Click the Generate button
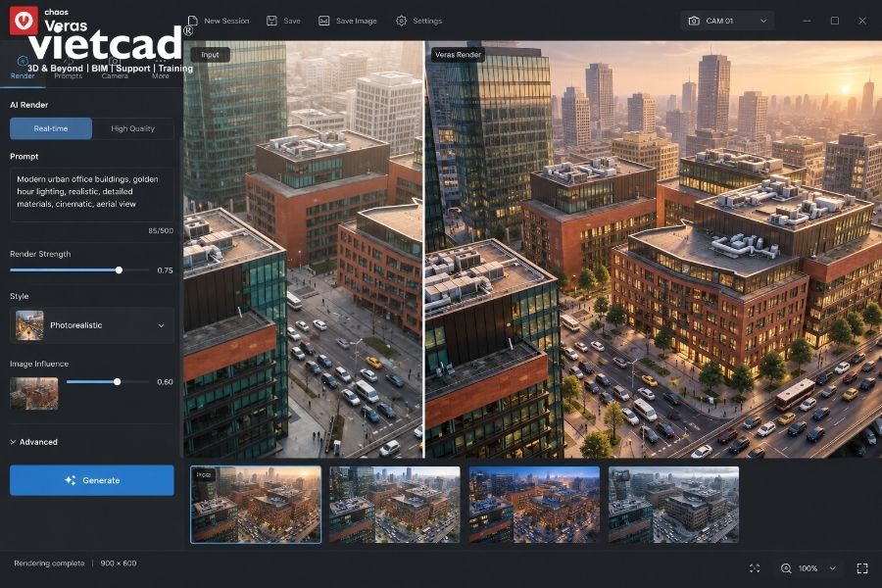Image resolution: width=882 pixels, height=588 pixels. 92,480
